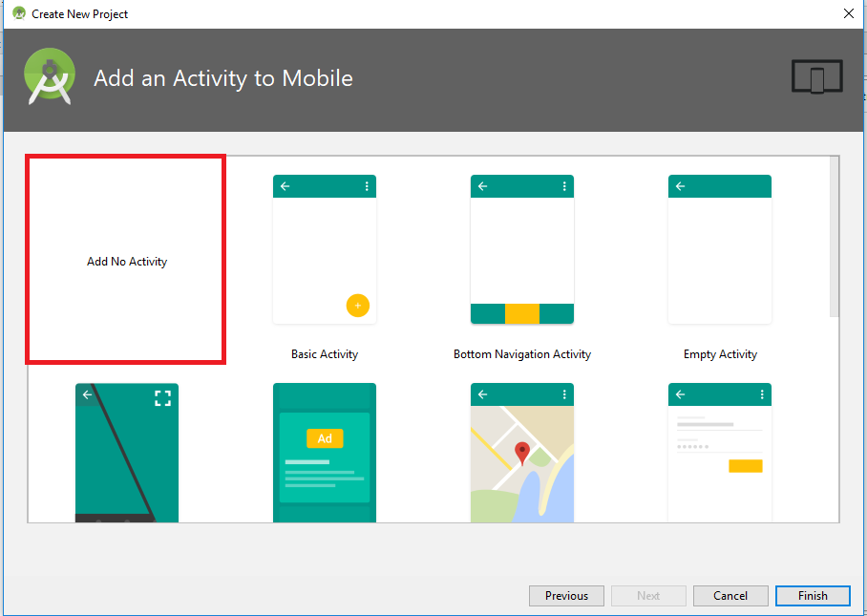
Task: Click the Android Studio title bar icon
Action: (18, 13)
